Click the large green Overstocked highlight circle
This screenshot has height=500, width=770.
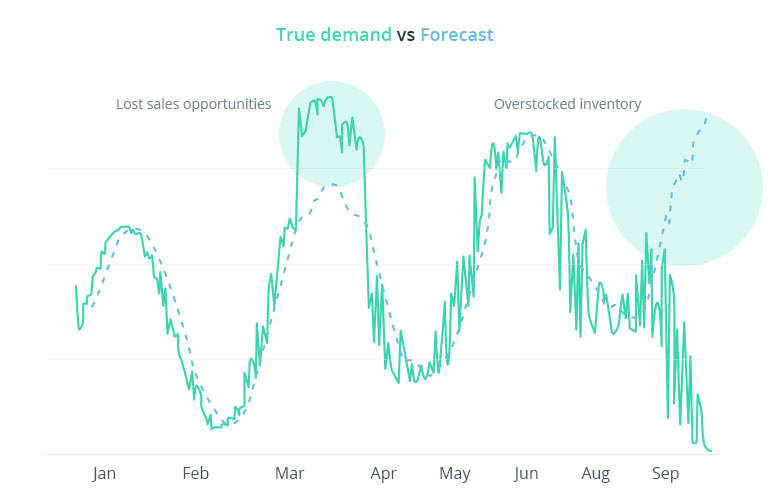[x=685, y=187]
